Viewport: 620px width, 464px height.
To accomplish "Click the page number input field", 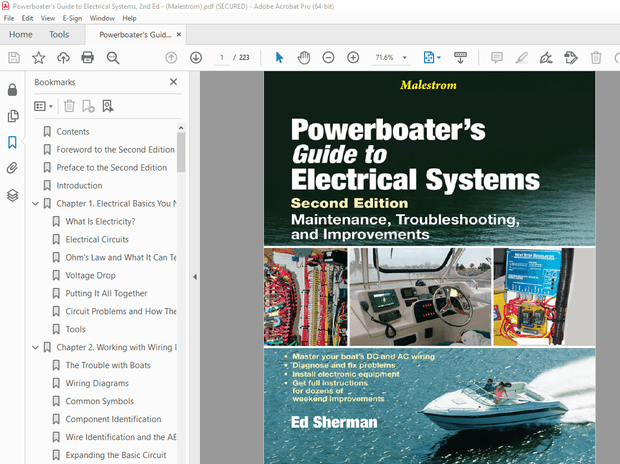I will (x=222, y=58).
